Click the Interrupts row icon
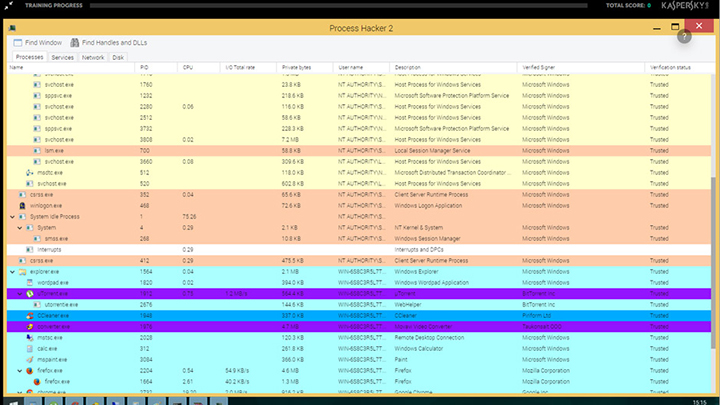The image size is (720, 405). click(x=30, y=250)
